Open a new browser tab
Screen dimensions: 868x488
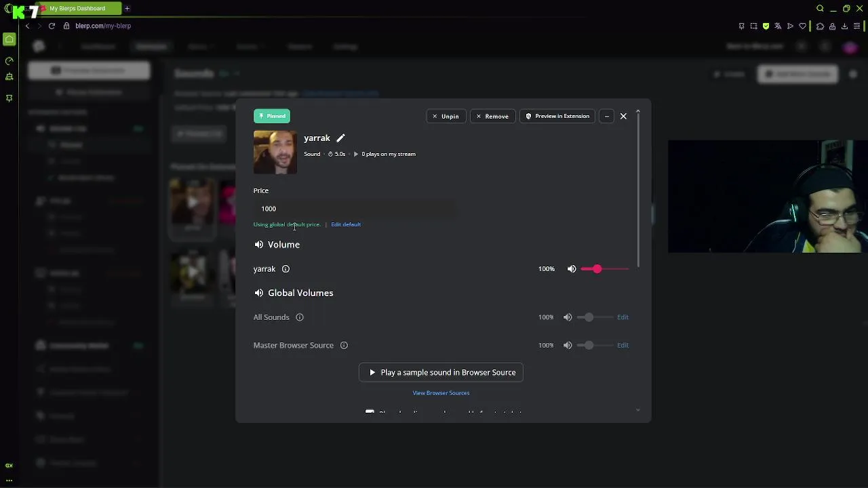(x=127, y=8)
